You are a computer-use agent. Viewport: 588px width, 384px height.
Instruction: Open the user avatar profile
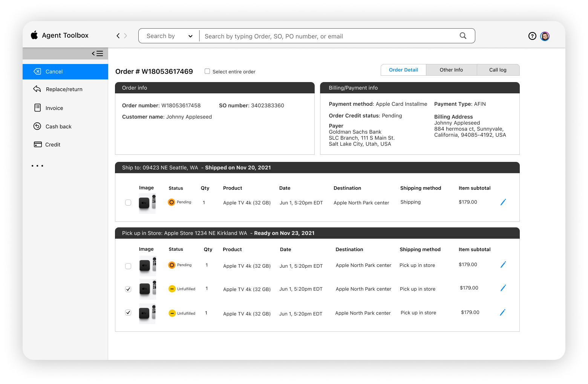(x=545, y=36)
